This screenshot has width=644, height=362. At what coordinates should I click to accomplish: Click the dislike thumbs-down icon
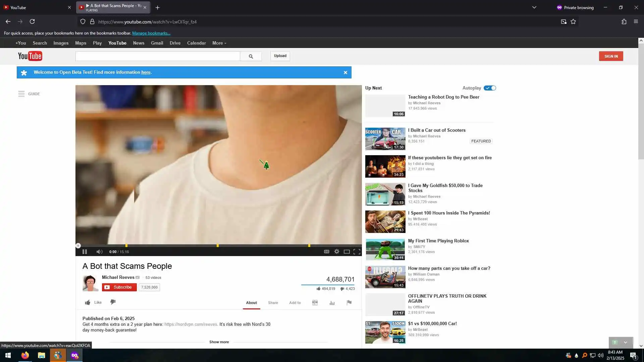click(x=113, y=302)
